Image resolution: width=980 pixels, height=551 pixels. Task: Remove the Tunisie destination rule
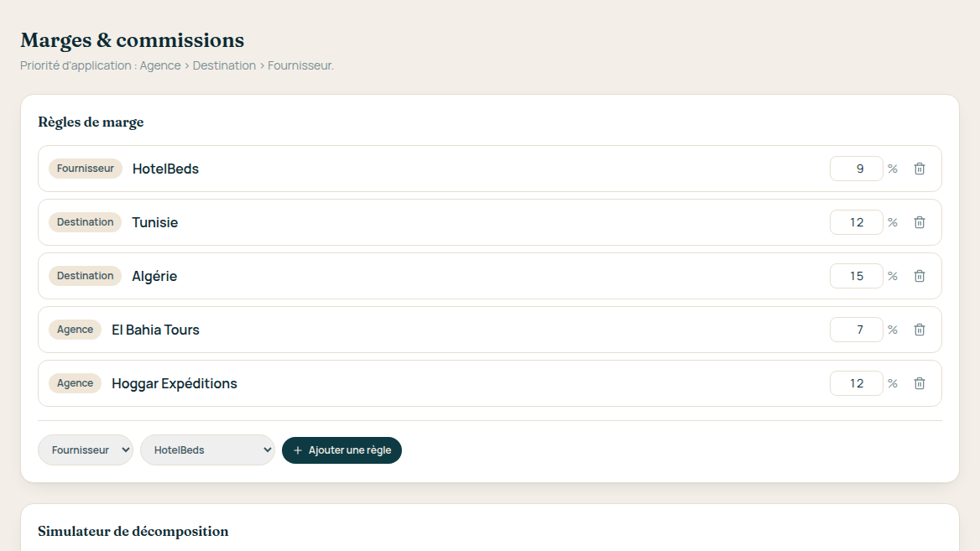[x=920, y=222]
